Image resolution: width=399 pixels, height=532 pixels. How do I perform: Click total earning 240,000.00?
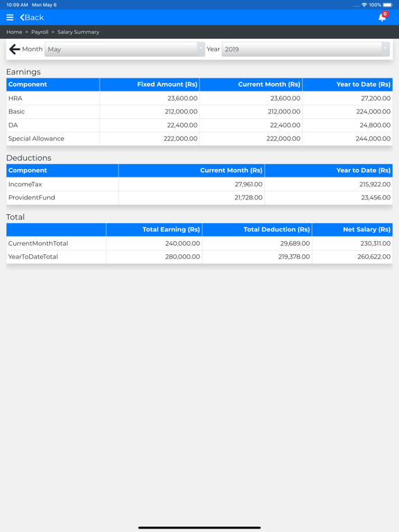coord(183,243)
